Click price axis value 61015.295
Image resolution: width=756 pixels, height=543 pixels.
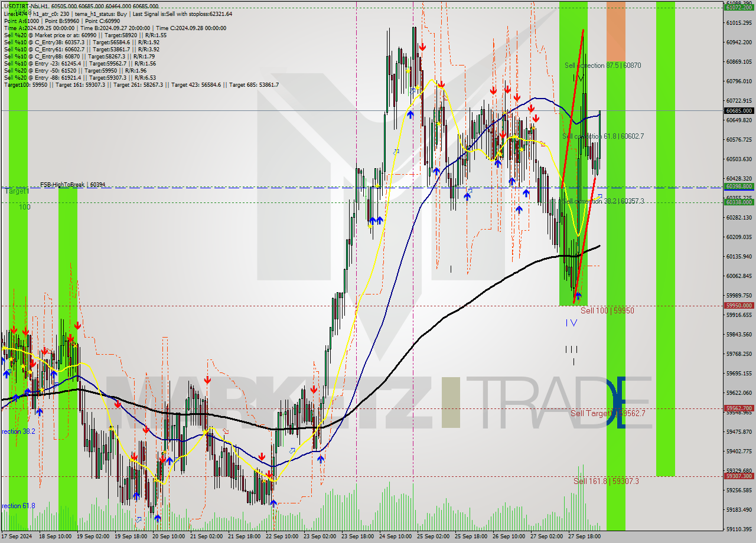739,22
